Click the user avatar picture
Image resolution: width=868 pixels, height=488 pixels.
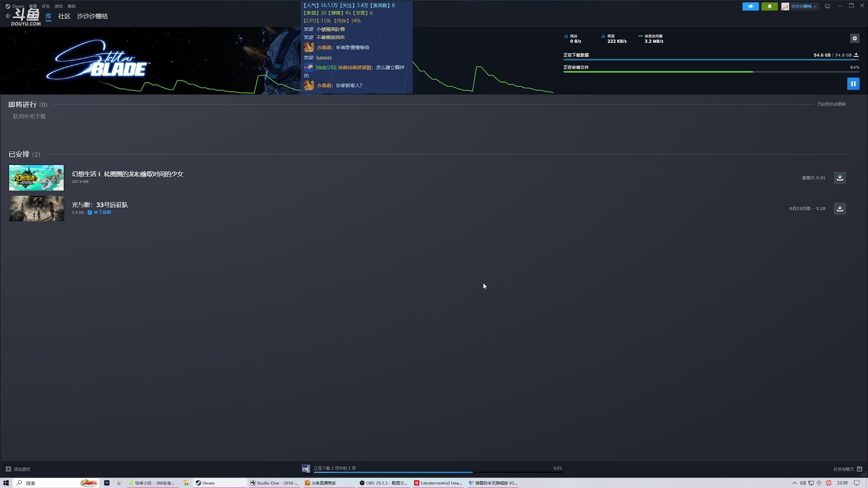785,6
